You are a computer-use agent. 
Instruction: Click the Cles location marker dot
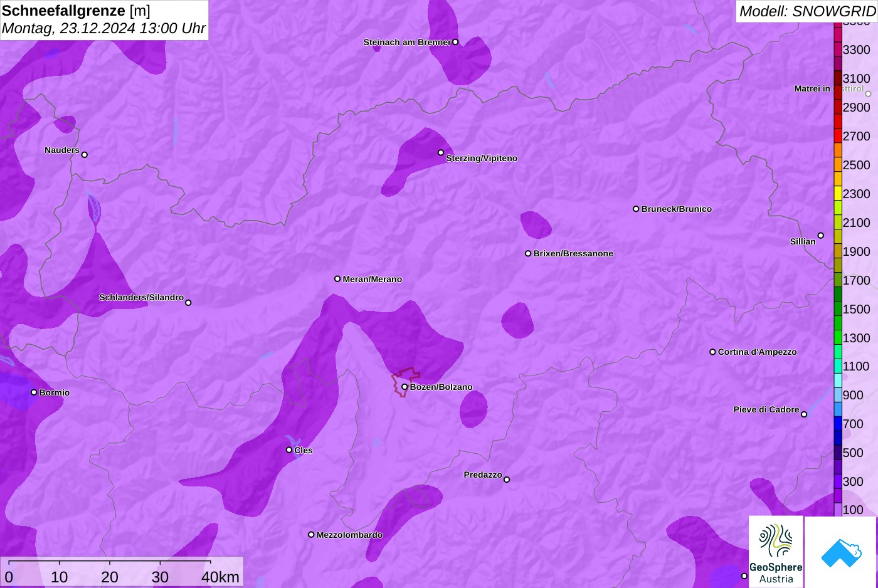point(289,450)
